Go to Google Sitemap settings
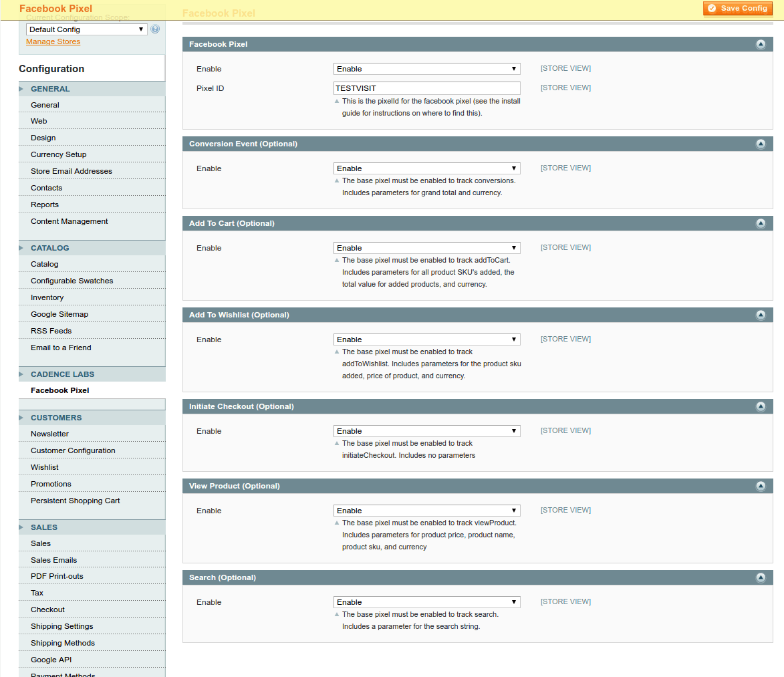Image resolution: width=784 pixels, height=677 pixels. point(92,314)
